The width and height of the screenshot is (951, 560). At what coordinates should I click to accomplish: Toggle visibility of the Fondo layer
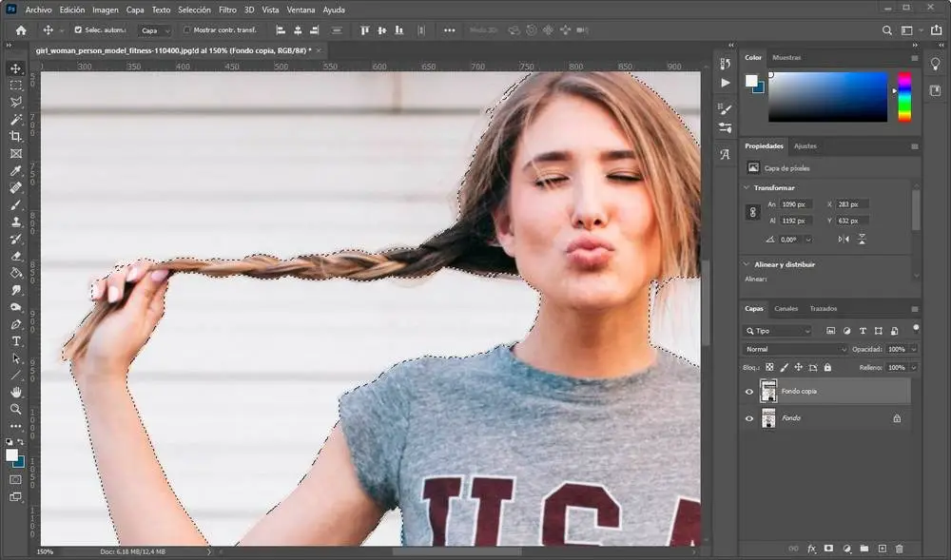coord(749,418)
